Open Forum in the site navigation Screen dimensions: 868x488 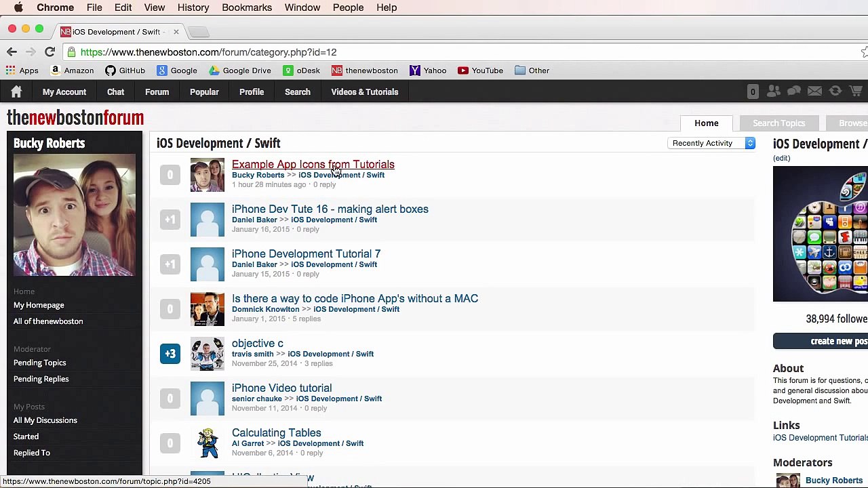[157, 92]
